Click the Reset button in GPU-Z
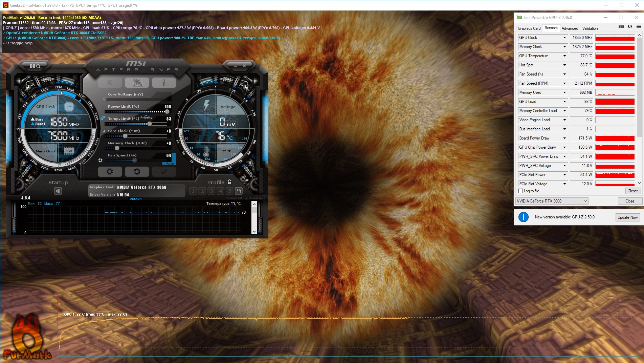Viewport: 644px width, 363px height. coord(633,191)
